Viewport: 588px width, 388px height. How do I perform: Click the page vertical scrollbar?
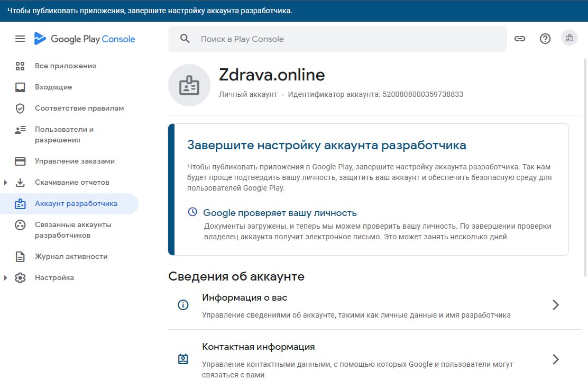coord(586,168)
